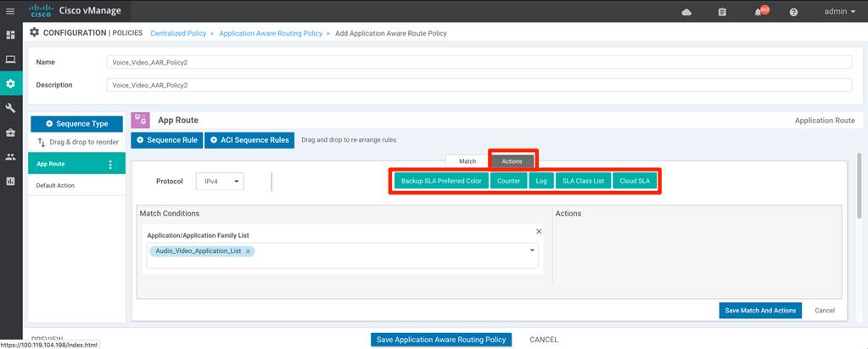Expand the Application Family List dropdown arrow
The width and height of the screenshot is (868, 349).
coord(532,250)
